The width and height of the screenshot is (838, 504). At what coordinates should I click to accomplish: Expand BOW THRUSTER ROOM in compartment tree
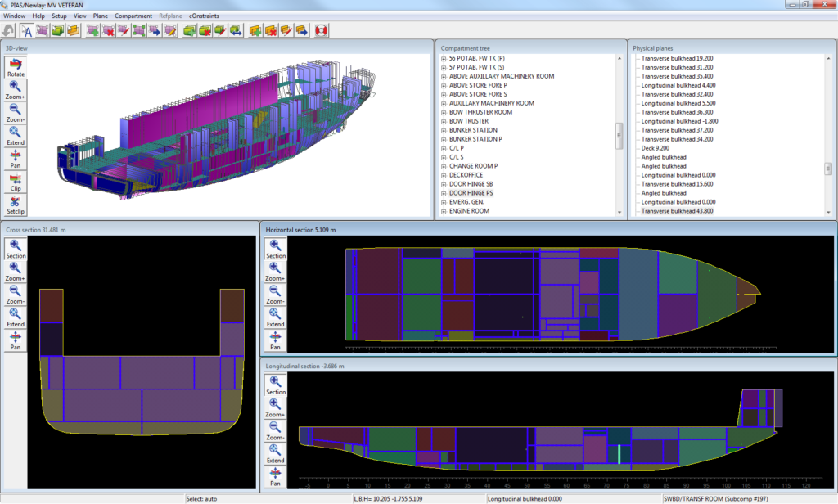444,112
